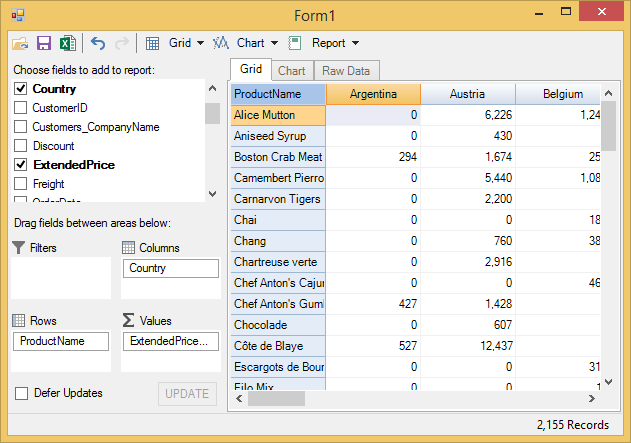Click the greyed redo arrow
Screen dimensions: 631x443
[x=122, y=43]
